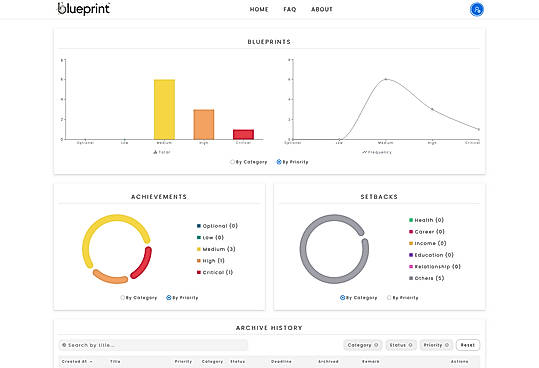Click the Optional legend color swatch
Image resolution: width=539 pixels, height=368 pixels.
199,226
